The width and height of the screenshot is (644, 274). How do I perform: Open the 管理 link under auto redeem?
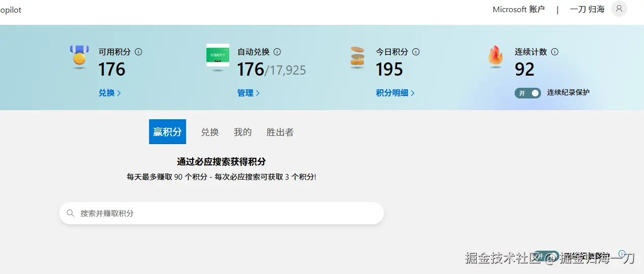tap(248, 93)
